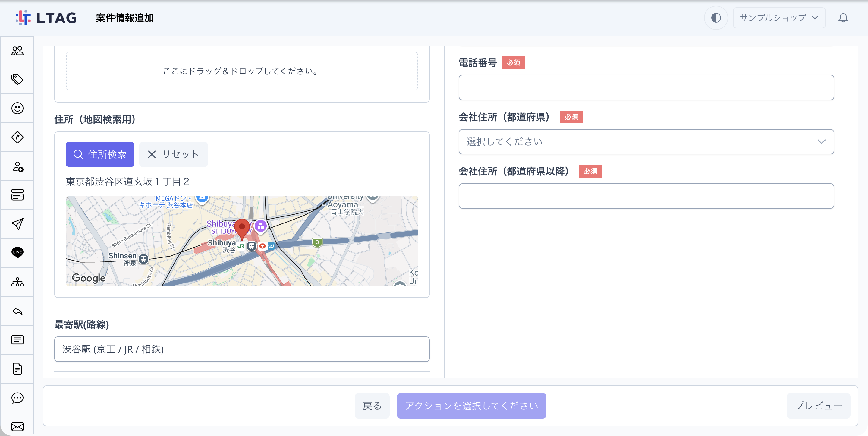Viewport: 868px width, 436px height.
Task: Focus the 電話番号 input field
Action: (x=646, y=87)
